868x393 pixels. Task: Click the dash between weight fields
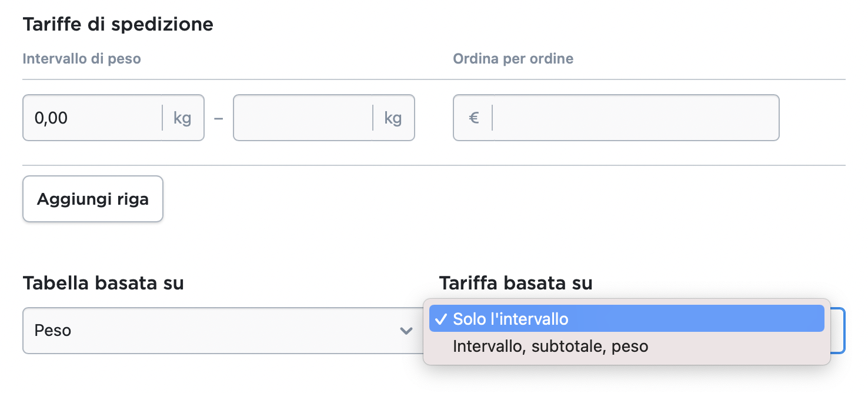(219, 118)
